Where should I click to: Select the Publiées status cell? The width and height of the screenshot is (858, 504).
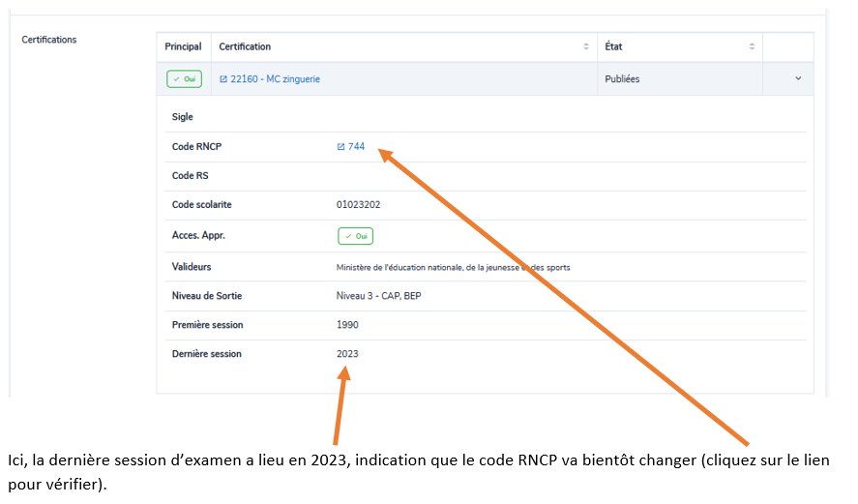click(x=622, y=79)
